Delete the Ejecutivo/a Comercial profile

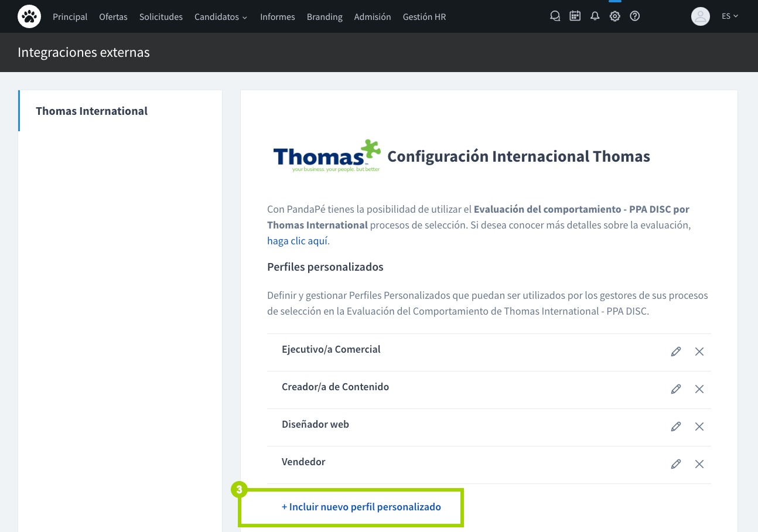[699, 352]
